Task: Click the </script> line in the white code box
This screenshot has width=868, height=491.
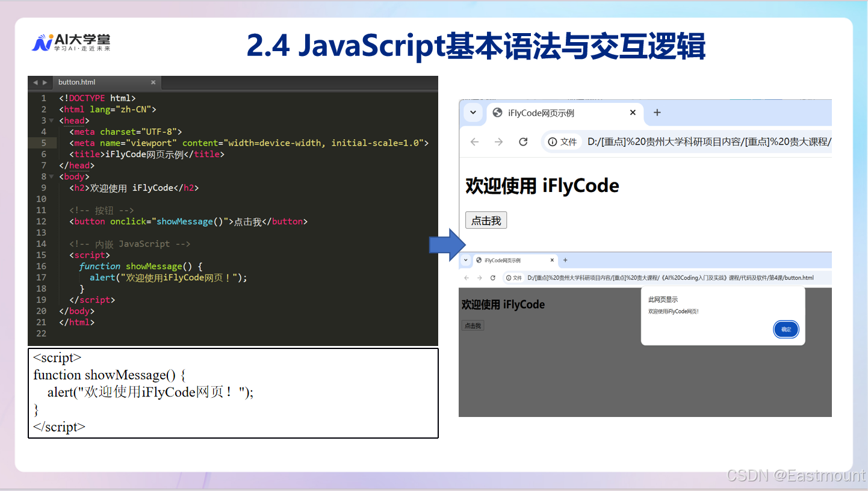Action: tap(59, 427)
